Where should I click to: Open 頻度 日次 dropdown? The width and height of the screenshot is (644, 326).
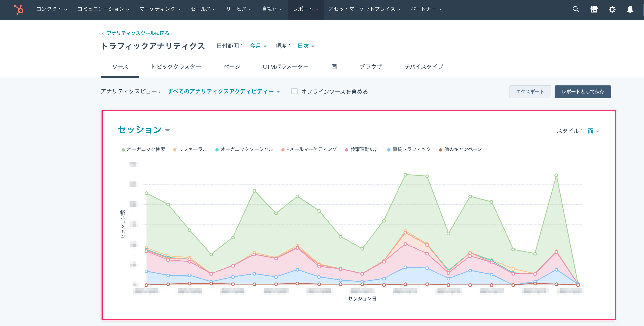[306, 46]
